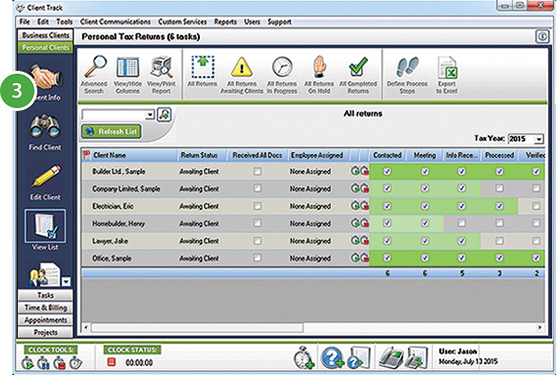Pause the clock using the blue pause timer
Image resolution: width=558 pixels, height=376 pixels.
click(43, 363)
